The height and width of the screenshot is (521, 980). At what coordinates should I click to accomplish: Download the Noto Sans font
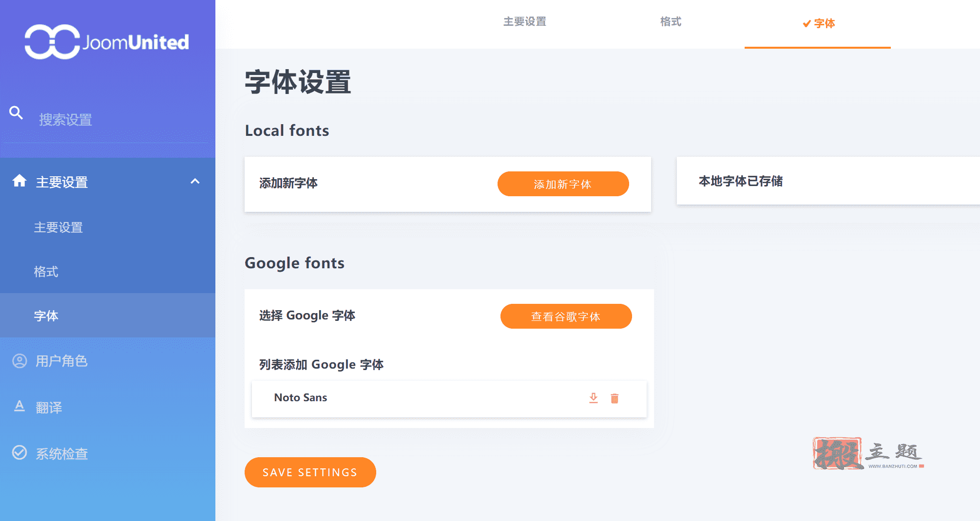tap(594, 398)
